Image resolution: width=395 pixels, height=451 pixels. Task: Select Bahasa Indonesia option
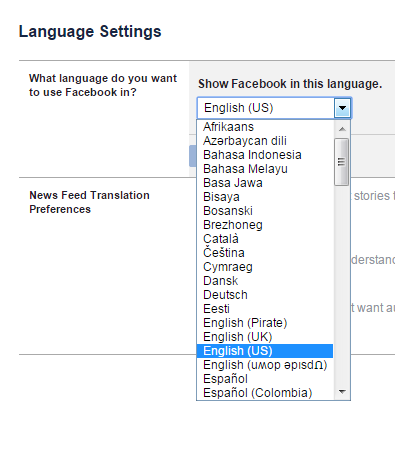coord(265,155)
